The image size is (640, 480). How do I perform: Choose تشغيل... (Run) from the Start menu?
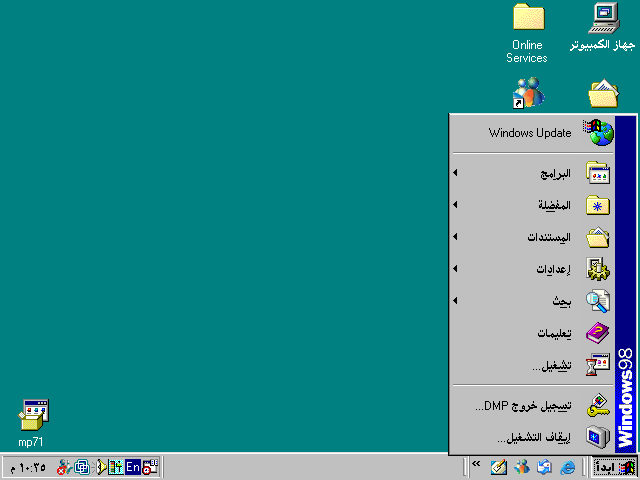click(532, 364)
